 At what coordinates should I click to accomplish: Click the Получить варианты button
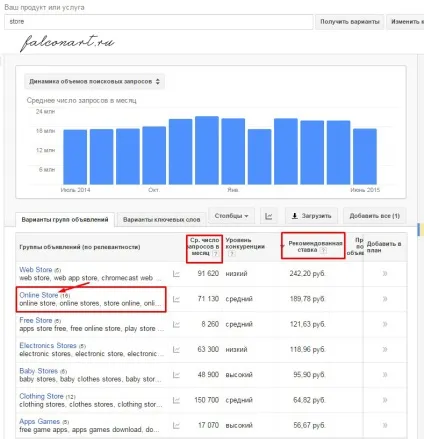[x=350, y=22]
